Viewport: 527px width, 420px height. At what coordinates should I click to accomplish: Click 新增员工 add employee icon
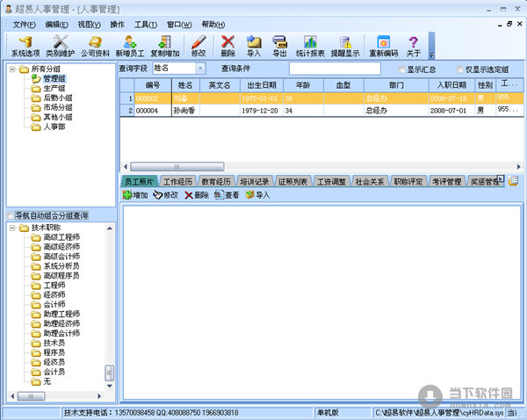tap(130, 44)
